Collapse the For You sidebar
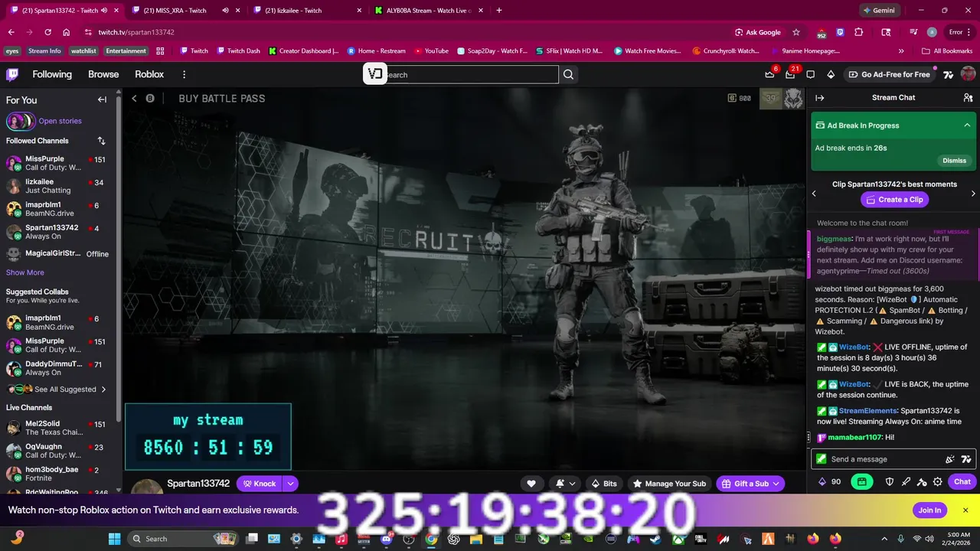This screenshot has width=980, height=551. coord(102,99)
